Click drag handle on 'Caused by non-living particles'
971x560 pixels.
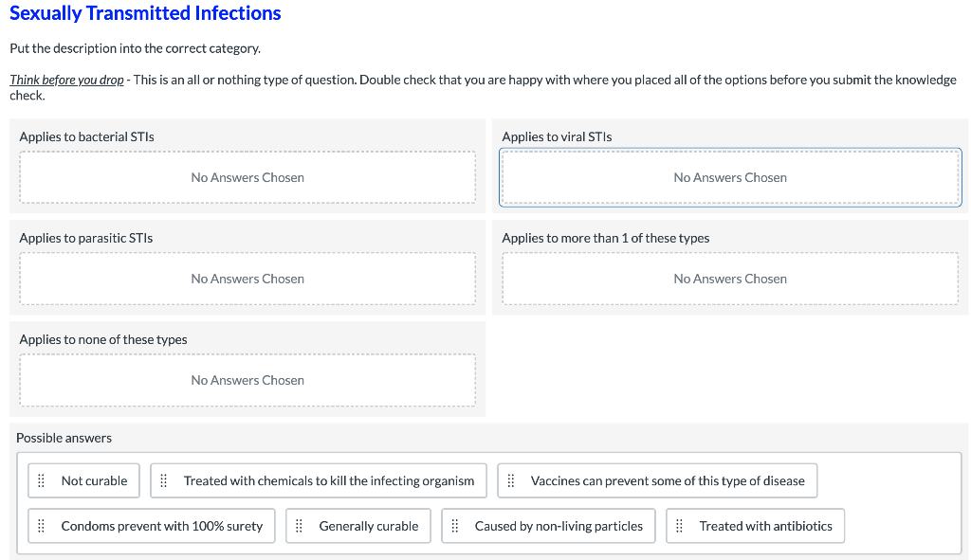coord(455,526)
